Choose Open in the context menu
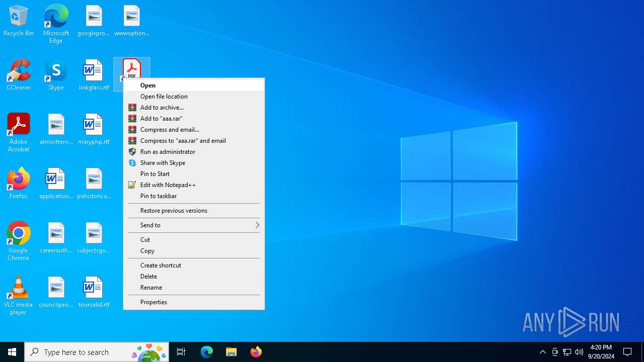The width and height of the screenshot is (644, 362). tap(194, 85)
